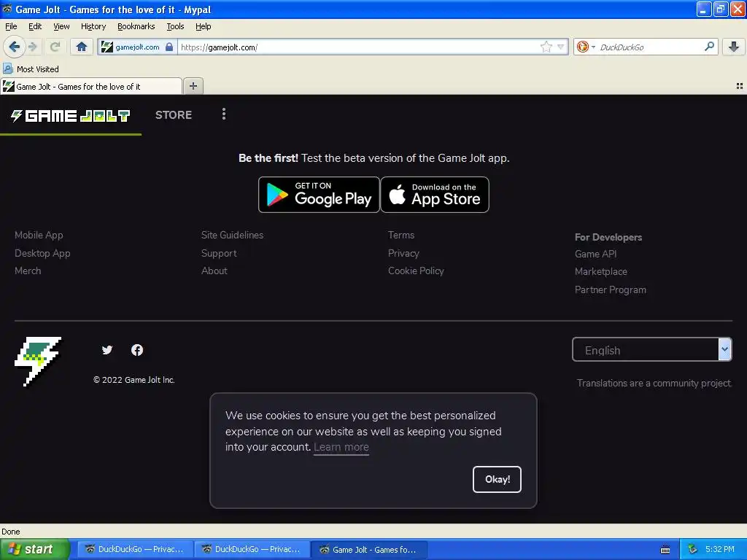Open the Windows start button

click(x=35, y=549)
